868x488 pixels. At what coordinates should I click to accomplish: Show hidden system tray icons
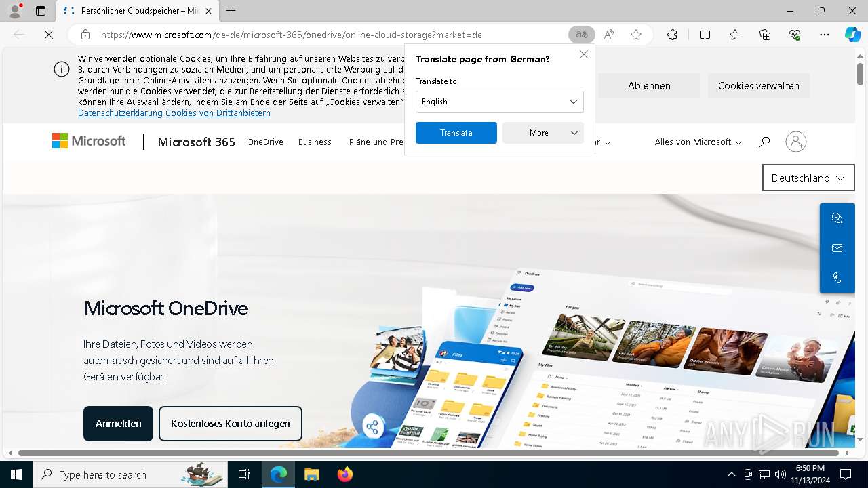(x=731, y=474)
